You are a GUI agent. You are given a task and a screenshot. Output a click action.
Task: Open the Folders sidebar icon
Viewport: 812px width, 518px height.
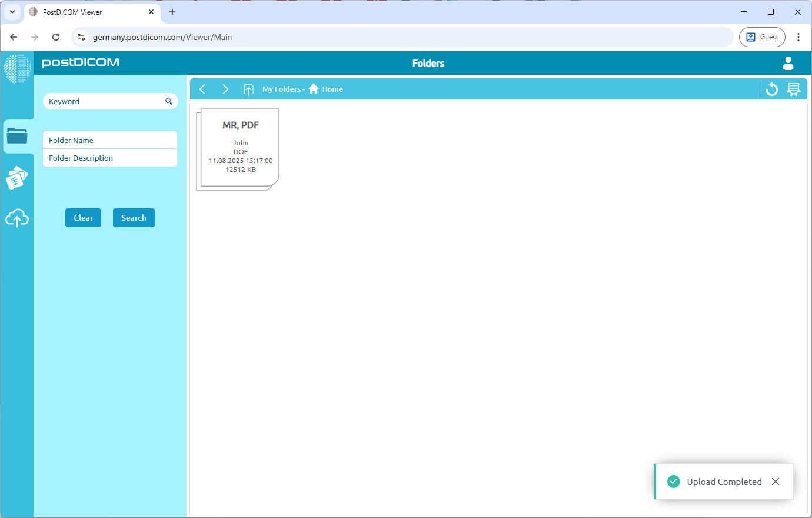pos(17,136)
